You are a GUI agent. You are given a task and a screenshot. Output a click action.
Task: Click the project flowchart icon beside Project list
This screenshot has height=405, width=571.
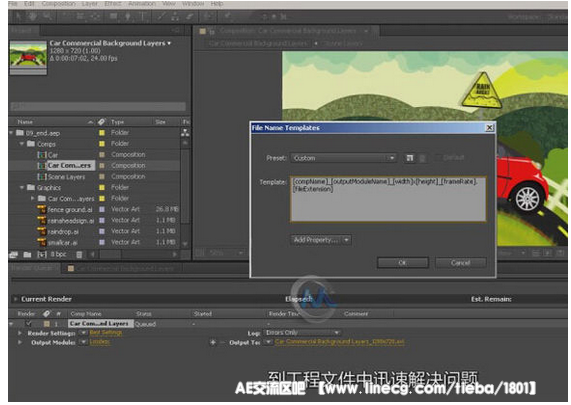185,133
